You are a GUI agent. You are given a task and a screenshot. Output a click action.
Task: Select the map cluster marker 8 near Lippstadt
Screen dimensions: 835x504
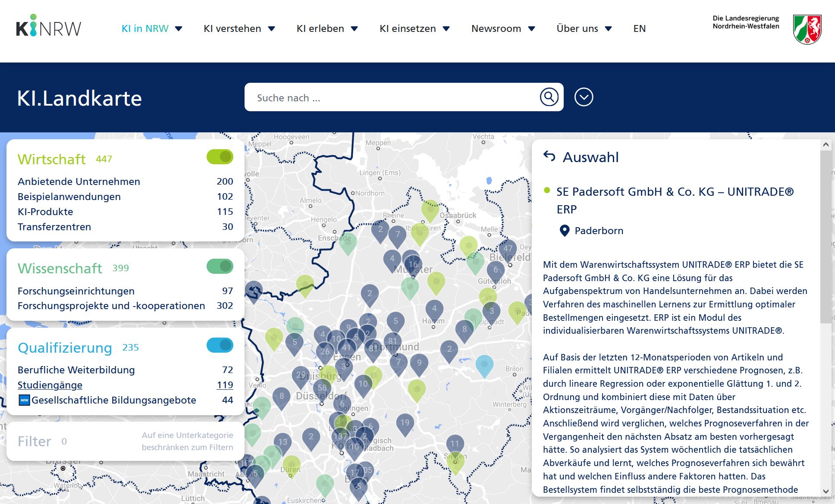pos(464,330)
